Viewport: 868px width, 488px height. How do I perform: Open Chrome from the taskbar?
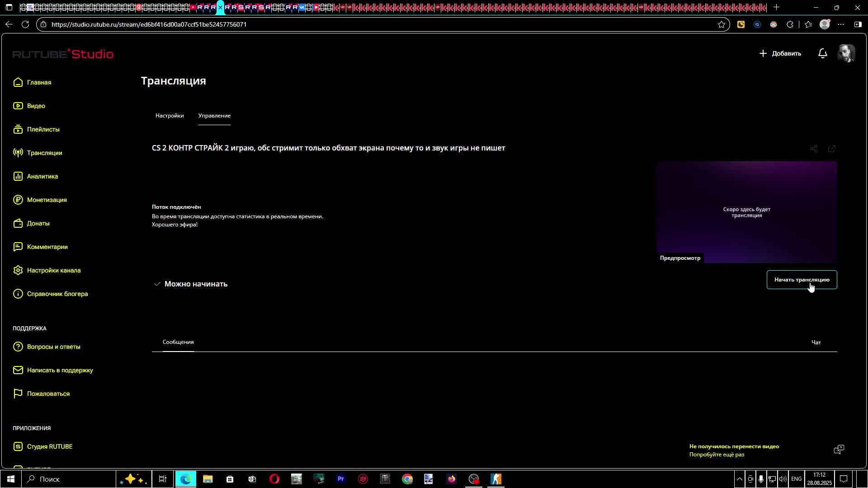[407, 479]
